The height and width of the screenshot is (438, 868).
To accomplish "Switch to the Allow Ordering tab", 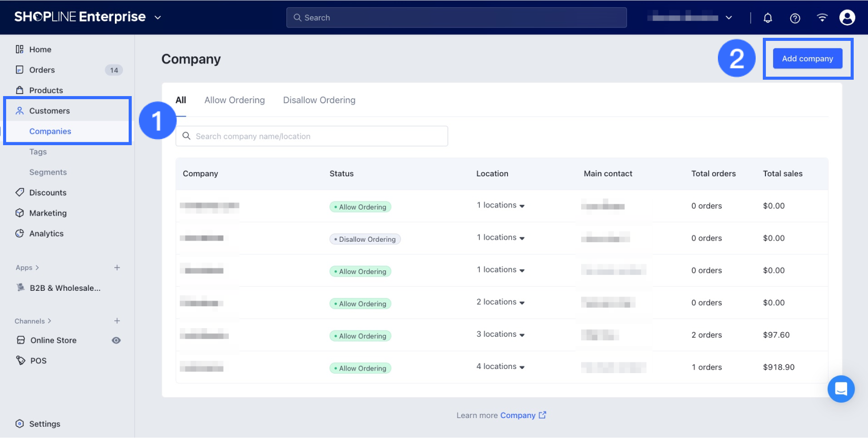I will 234,100.
